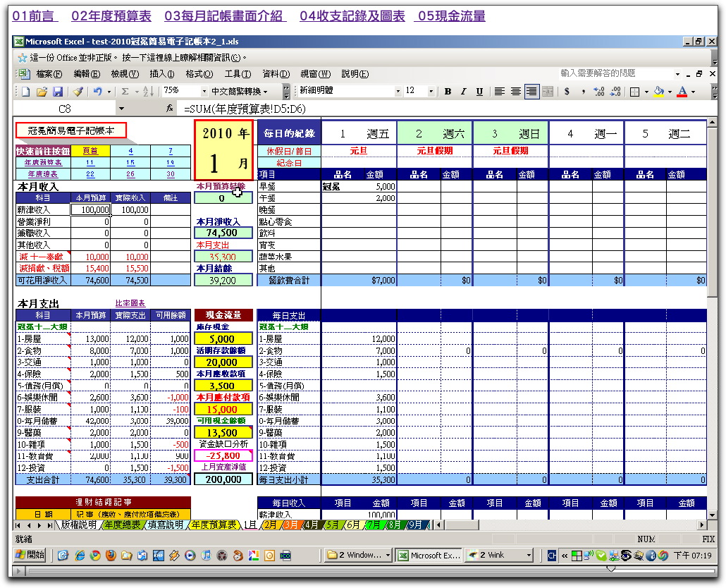The image size is (726, 588).
Task: Switch to the 版權說明 sheet tab
Action: click(x=79, y=525)
